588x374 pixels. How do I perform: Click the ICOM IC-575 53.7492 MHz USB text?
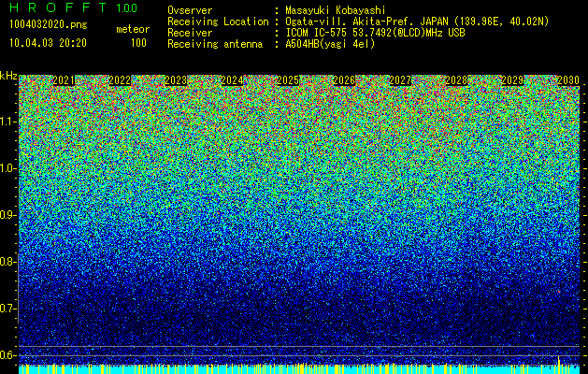(375, 33)
